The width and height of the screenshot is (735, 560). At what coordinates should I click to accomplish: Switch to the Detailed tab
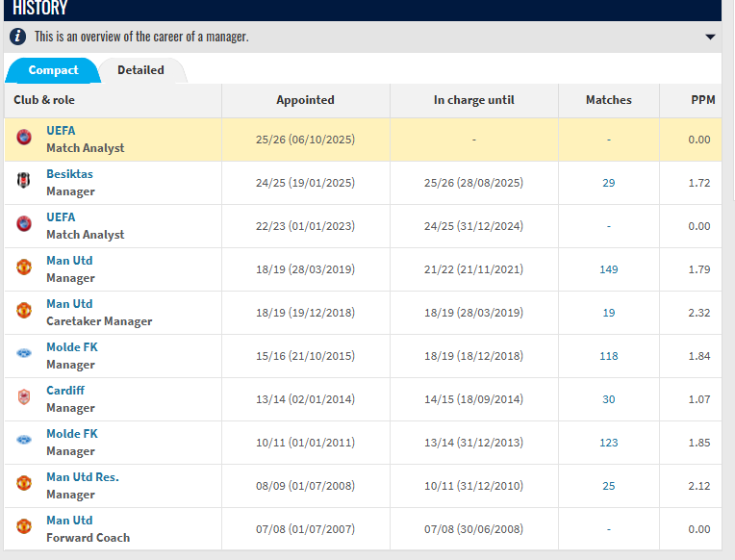[140, 70]
